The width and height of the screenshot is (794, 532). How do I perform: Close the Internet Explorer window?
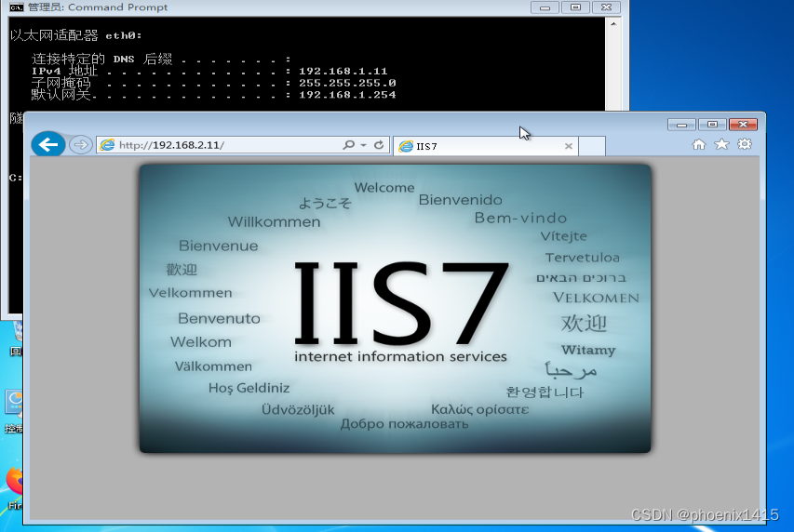click(x=743, y=125)
